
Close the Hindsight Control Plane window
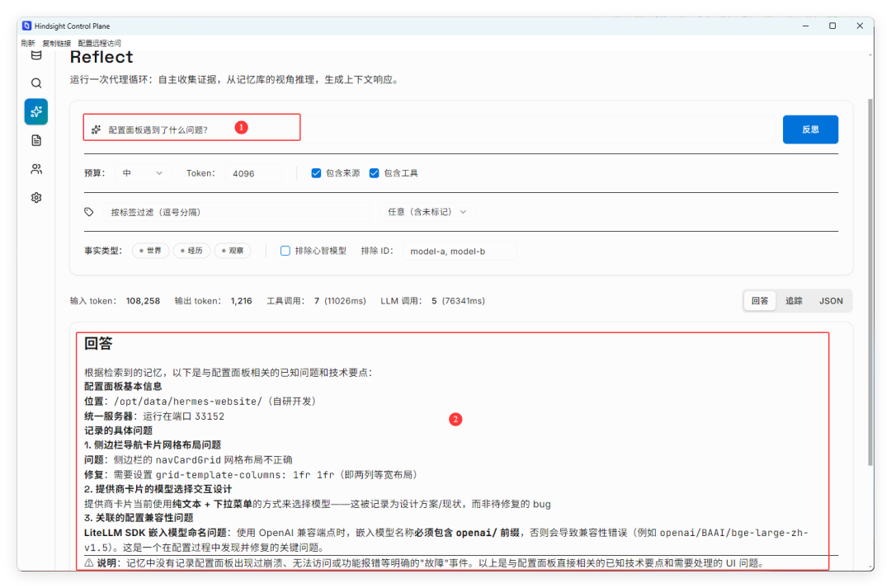coord(860,26)
